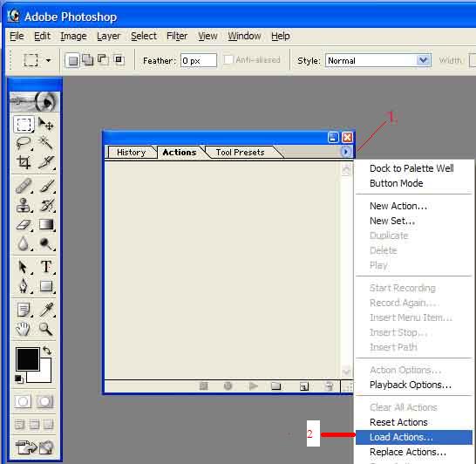Viewport: 476px width, 464px height.
Task: Choose Load Actions from palette menu
Action: [414, 437]
